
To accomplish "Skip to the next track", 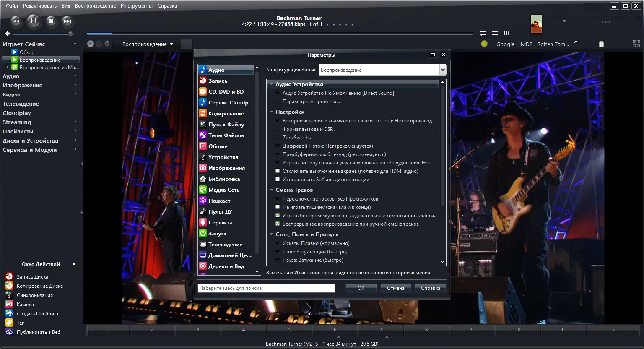I will 68,21.
